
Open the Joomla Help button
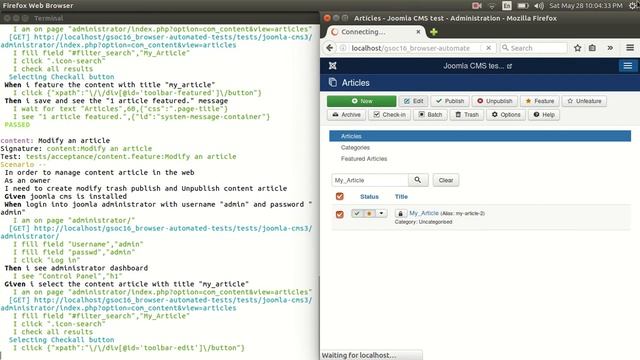pyautogui.click(x=544, y=115)
